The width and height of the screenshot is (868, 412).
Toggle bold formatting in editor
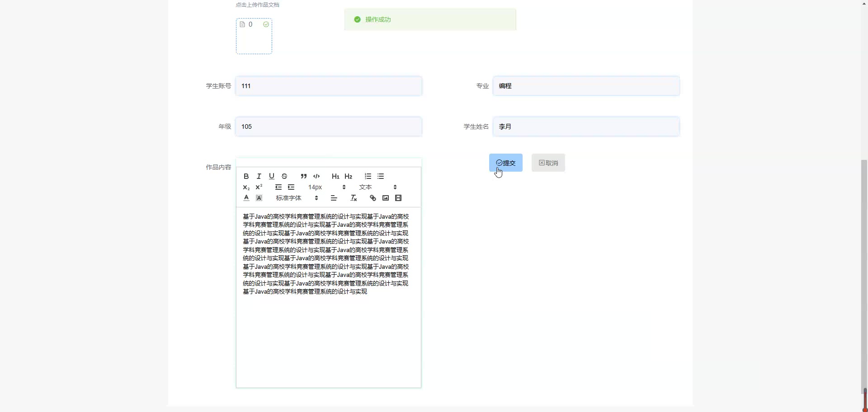[246, 176]
